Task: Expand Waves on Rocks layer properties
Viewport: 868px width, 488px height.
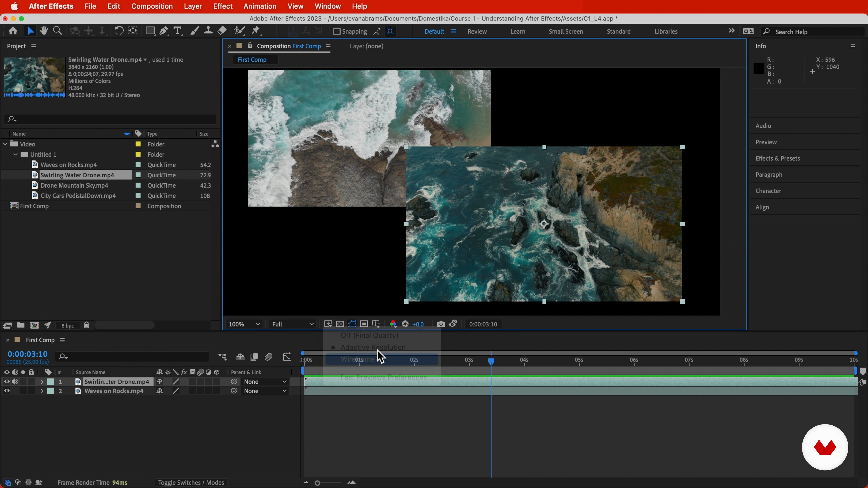Action: [42, 391]
